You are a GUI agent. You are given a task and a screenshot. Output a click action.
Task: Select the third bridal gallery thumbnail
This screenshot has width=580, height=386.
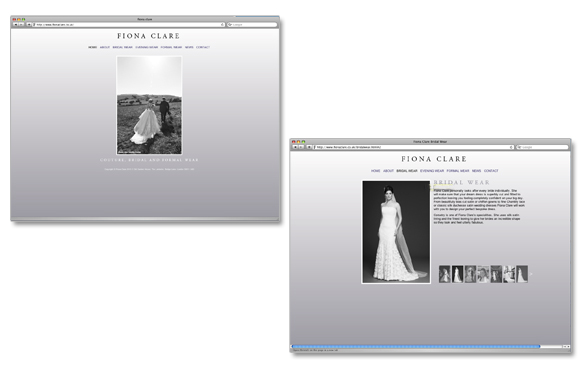(470, 274)
